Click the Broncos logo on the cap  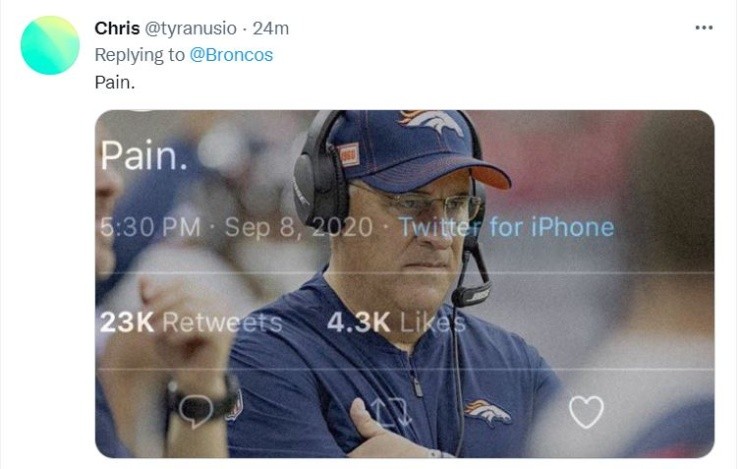pos(431,122)
